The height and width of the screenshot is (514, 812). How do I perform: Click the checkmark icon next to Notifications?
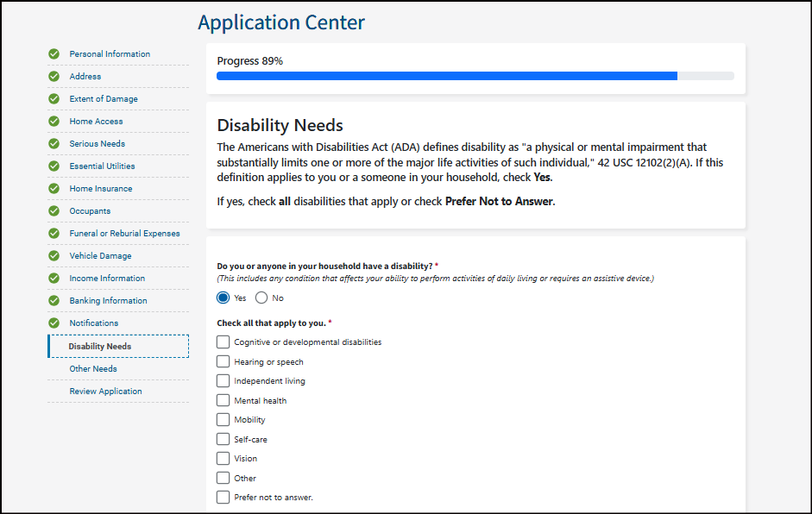click(x=54, y=323)
